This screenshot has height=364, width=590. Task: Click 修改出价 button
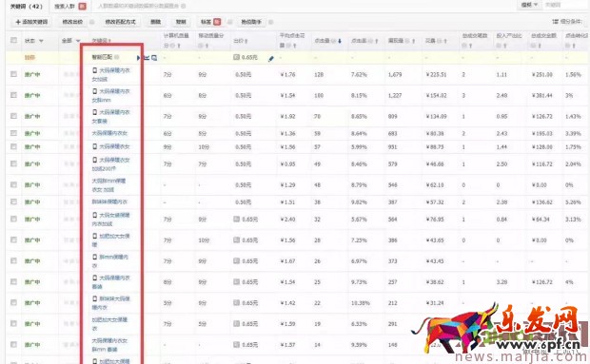coord(72,22)
